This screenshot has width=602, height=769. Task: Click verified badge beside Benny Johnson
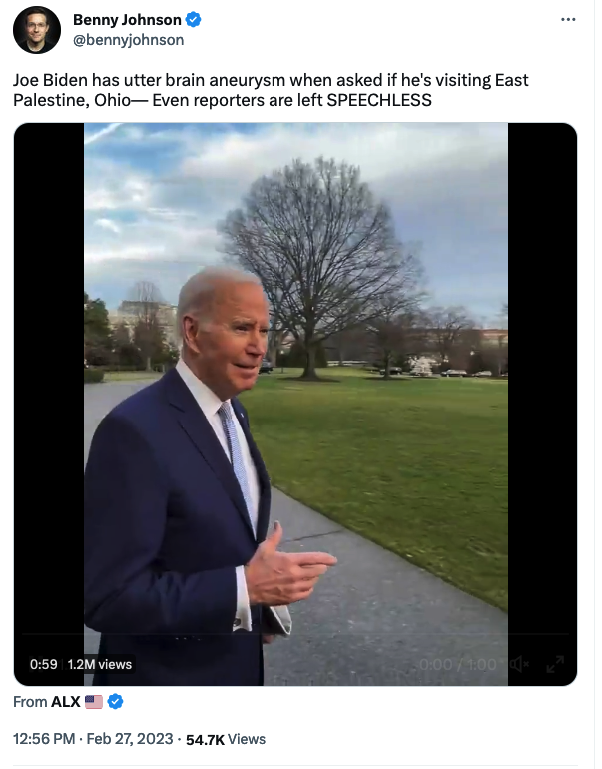tap(193, 20)
